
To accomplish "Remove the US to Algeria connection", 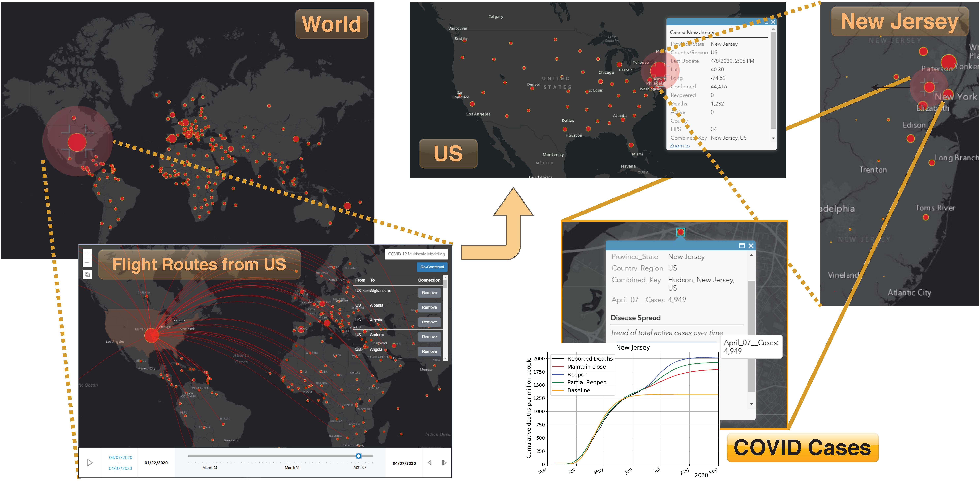I will [429, 322].
